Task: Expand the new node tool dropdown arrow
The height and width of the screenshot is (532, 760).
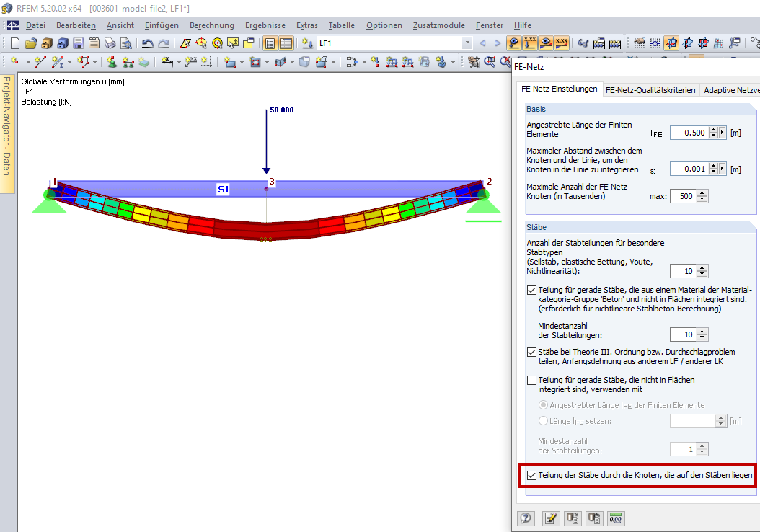Action: (27, 62)
